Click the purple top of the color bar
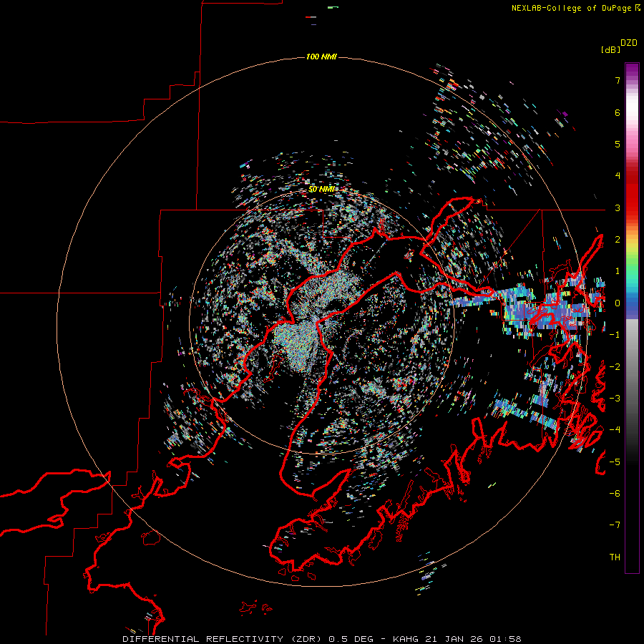644x644 pixels. 632,71
